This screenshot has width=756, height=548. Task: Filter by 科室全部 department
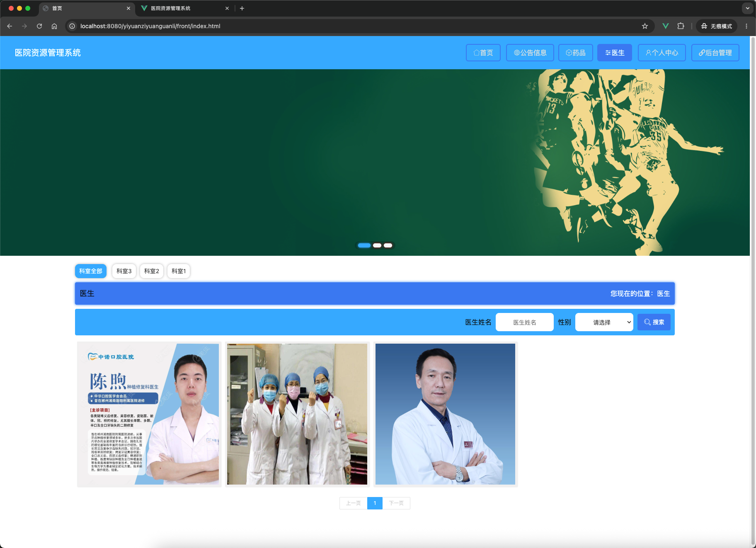click(91, 271)
